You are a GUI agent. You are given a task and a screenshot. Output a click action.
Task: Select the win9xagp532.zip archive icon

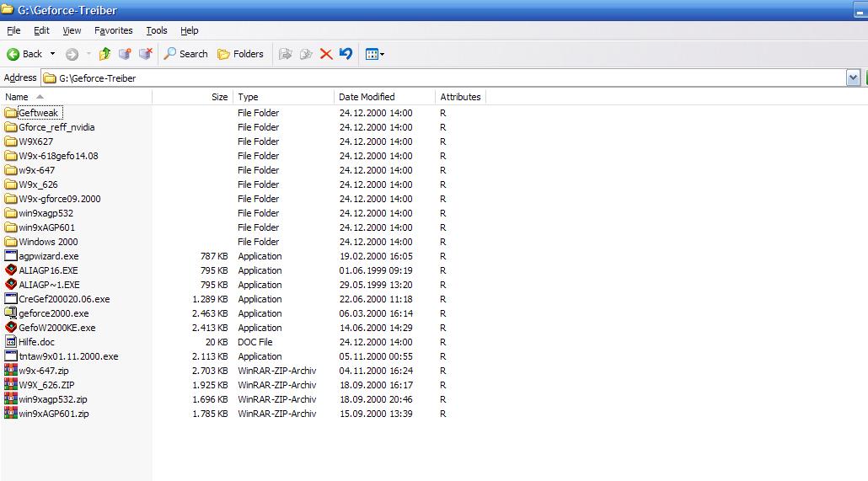point(10,399)
